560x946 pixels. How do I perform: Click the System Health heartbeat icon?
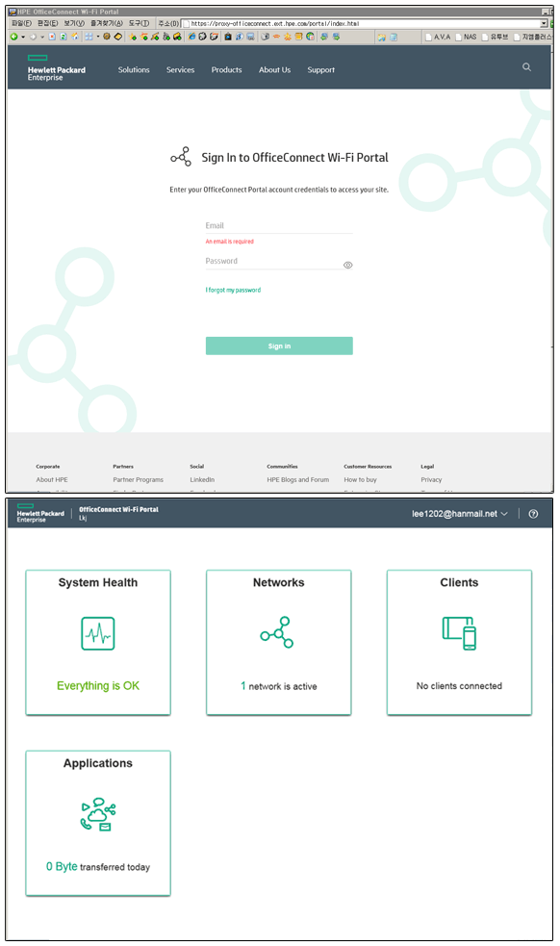(x=98, y=633)
